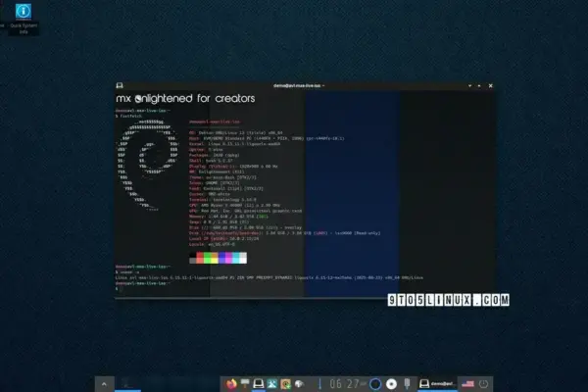Image resolution: width=588 pixels, height=392 pixels.
Task: Open the Quick System Info desktop icon
Action: tap(24, 19)
